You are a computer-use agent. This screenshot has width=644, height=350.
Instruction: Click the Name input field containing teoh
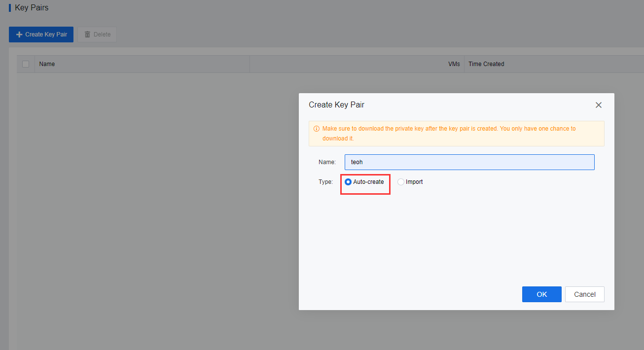pos(469,162)
